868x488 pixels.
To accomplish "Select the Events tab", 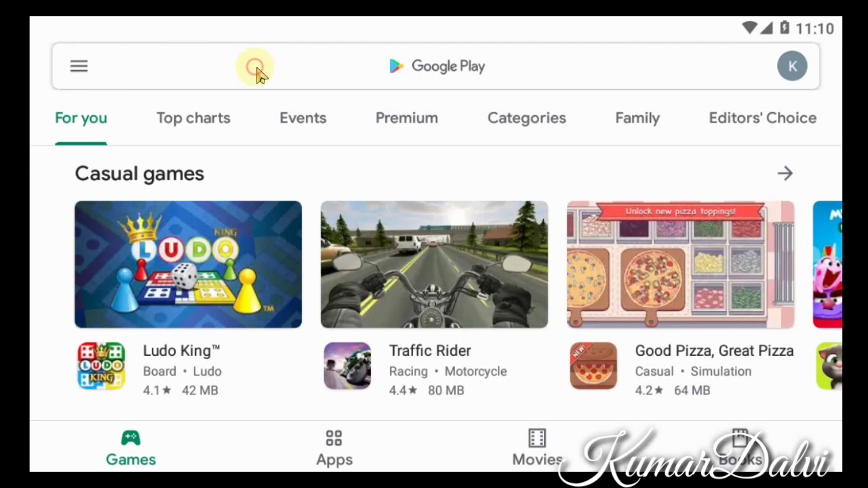I will pos(303,118).
